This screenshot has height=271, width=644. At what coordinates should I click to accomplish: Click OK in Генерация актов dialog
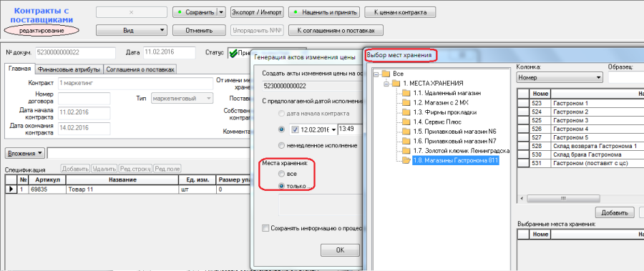(x=340, y=250)
